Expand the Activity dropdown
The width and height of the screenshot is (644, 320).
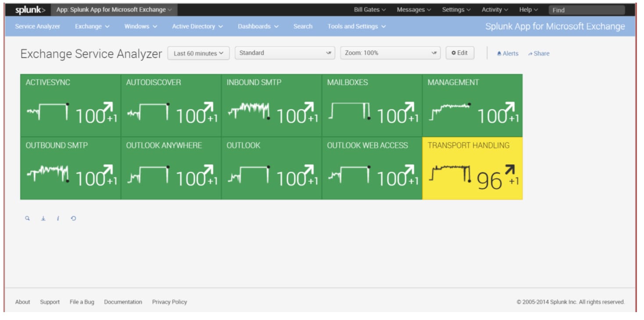495,10
